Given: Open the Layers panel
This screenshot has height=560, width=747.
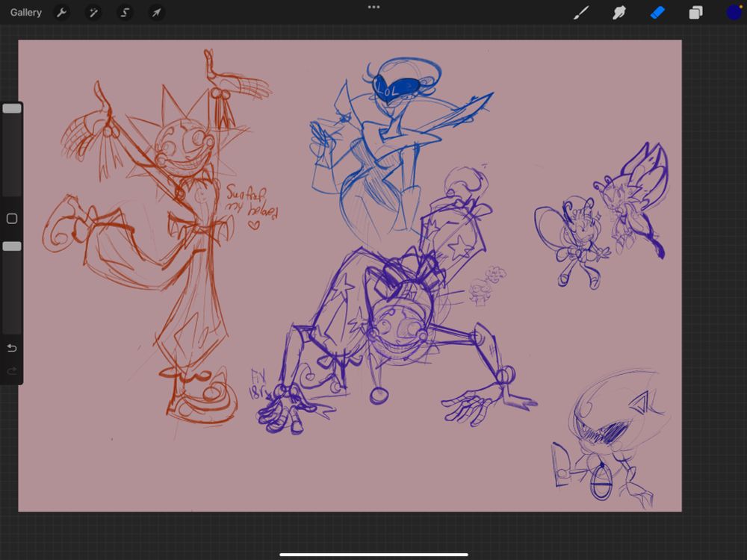Looking at the screenshot, I should (x=695, y=13).
